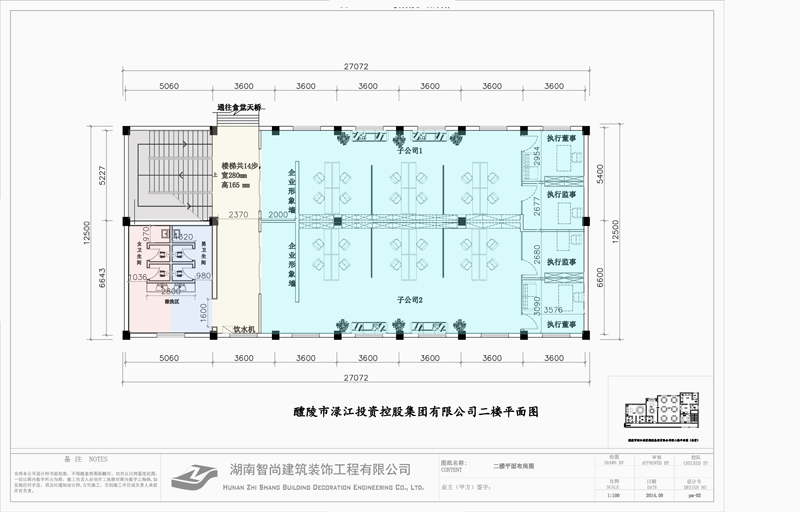
Task: Click the 湖南智尚建筑装饰工程有限公司 company name
Action: 320,469
